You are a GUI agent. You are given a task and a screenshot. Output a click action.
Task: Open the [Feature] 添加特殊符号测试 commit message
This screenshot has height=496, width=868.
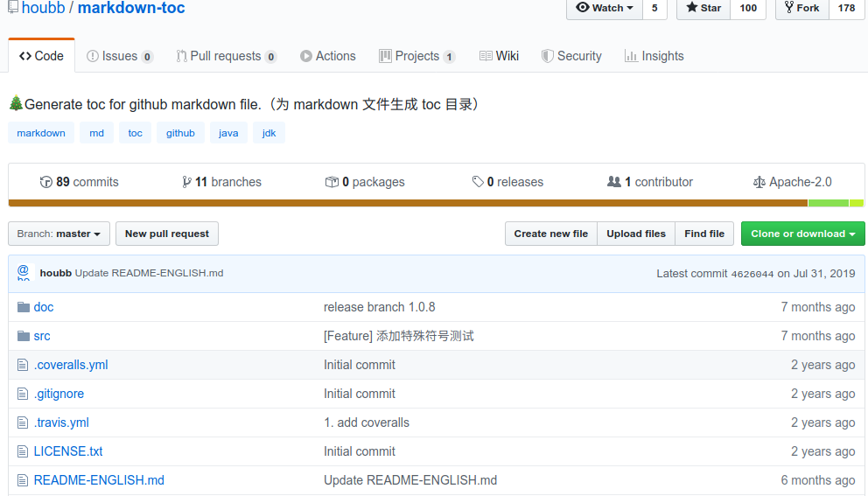click(399, 336)
